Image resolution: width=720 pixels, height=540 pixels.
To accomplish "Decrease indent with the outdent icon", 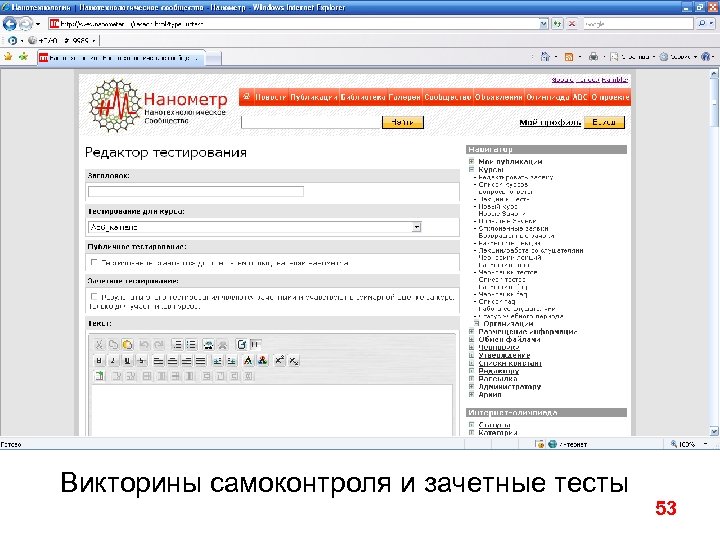I will 217,361.
